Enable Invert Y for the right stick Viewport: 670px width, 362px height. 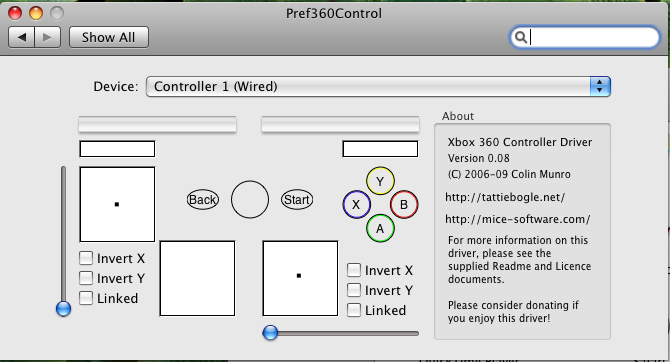pos(354,290)
